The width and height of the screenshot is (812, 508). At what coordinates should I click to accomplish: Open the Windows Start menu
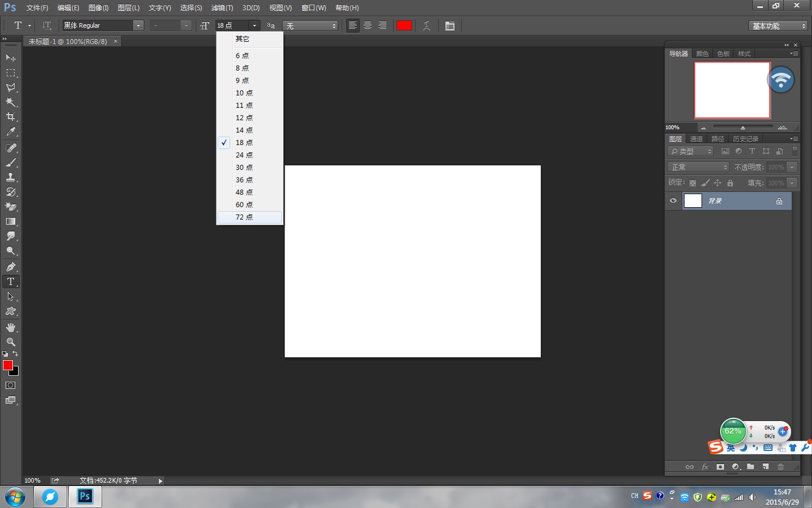click(15, 497)
